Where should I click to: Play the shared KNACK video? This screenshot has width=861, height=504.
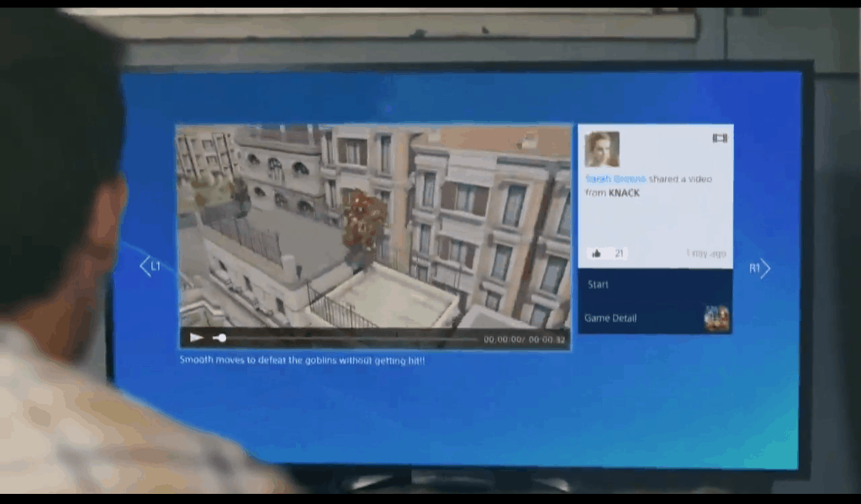197,338
